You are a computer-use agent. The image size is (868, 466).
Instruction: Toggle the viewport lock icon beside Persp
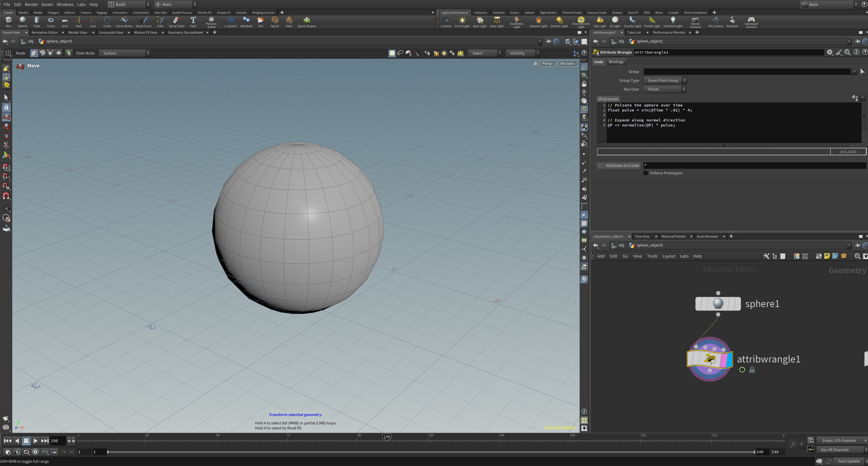(535, 63)
